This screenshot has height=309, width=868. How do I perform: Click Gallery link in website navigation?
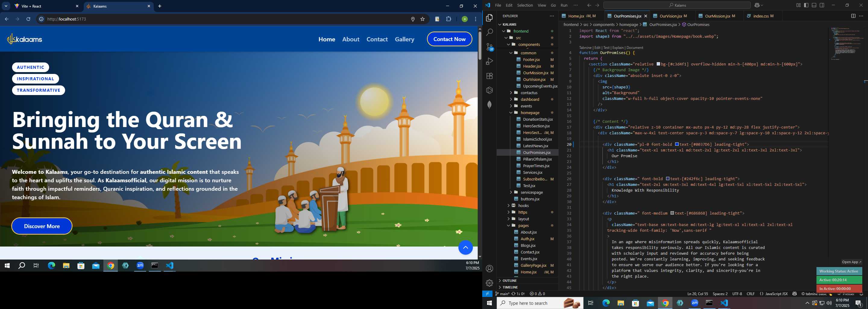coord(404,39)
